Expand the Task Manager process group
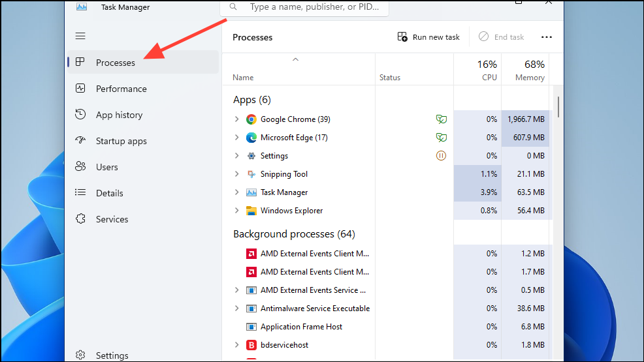Viewport: 644px width, 362px height. pos(236,192)
